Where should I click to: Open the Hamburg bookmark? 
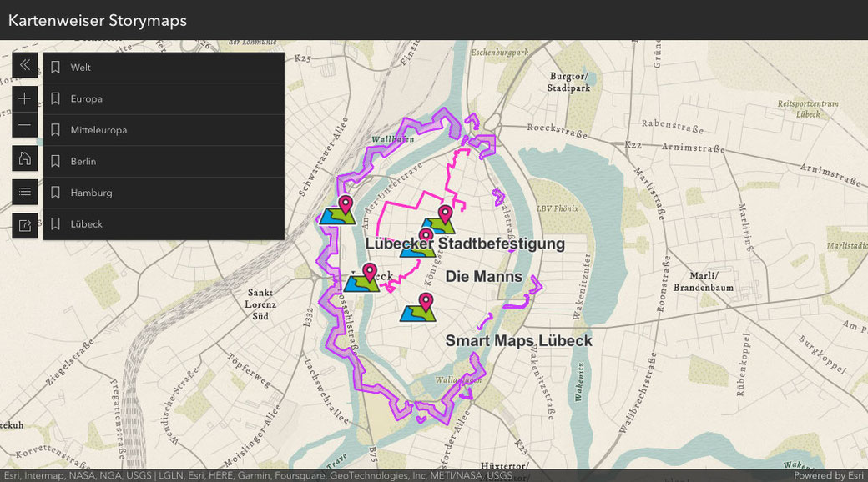point(164,193)
